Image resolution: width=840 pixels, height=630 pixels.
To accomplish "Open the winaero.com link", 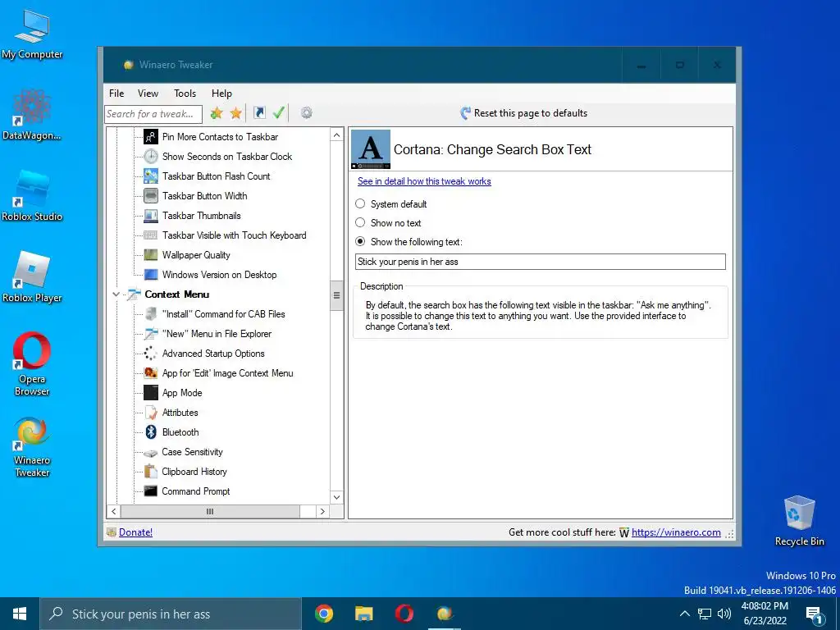I will (676, 532).
